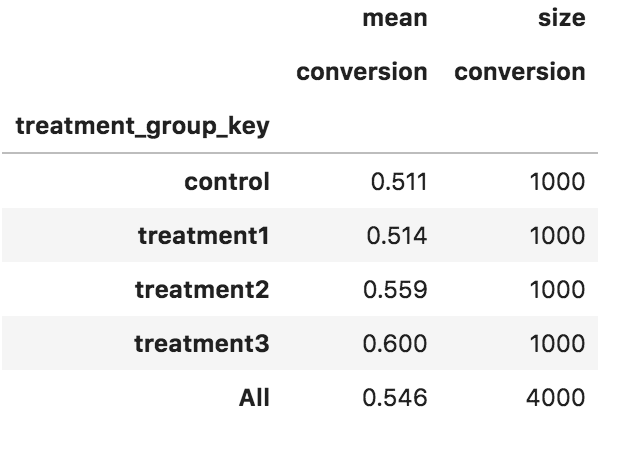Click the 'size' column header
628x458 pixels.
pyautogui.click(x=562, y=19)
